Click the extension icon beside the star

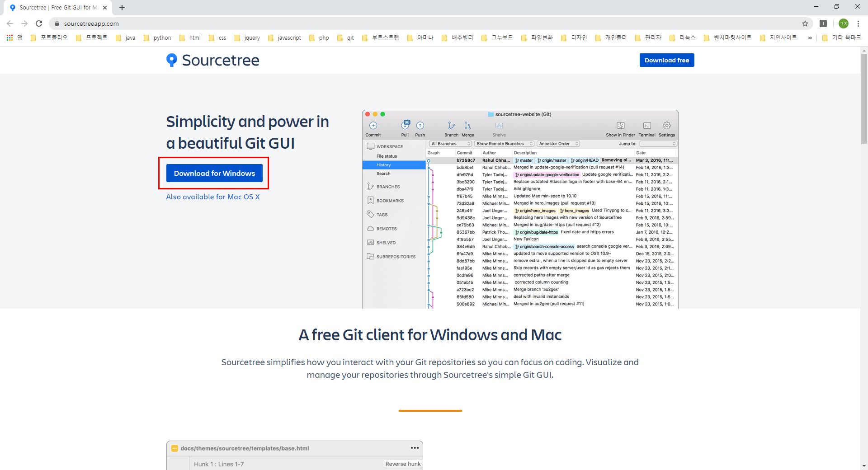[823, 23]
